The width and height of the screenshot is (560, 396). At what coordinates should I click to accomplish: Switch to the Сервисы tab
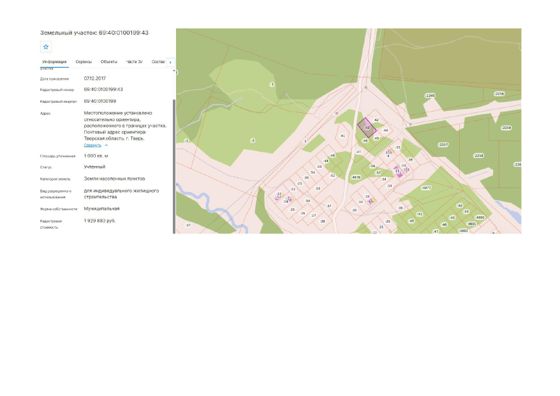tap(84, 62)
